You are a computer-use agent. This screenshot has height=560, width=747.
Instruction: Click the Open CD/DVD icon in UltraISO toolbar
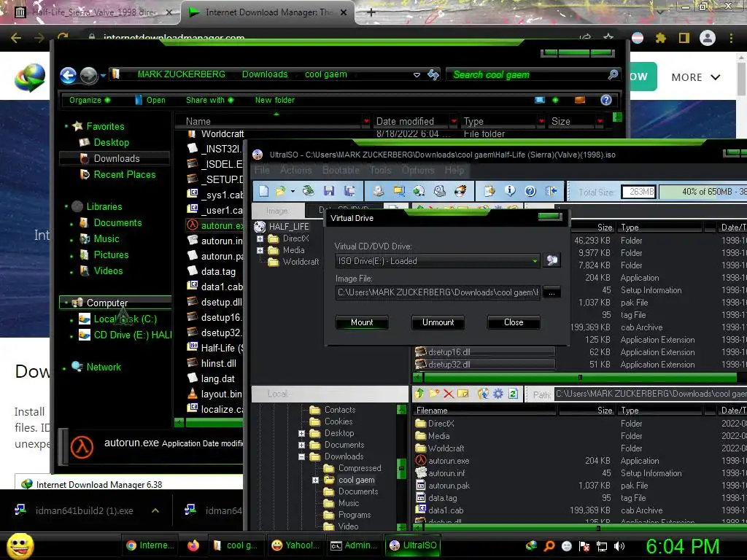point(309,192)
